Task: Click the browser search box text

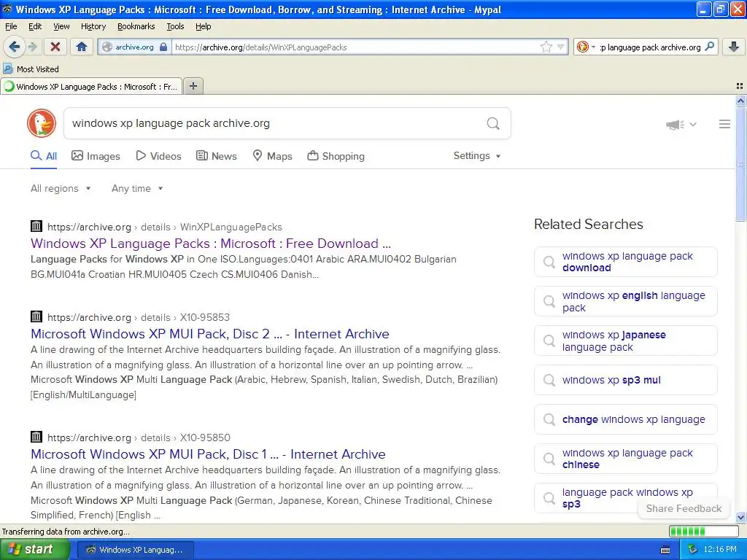Action: (x=650, y=47)
